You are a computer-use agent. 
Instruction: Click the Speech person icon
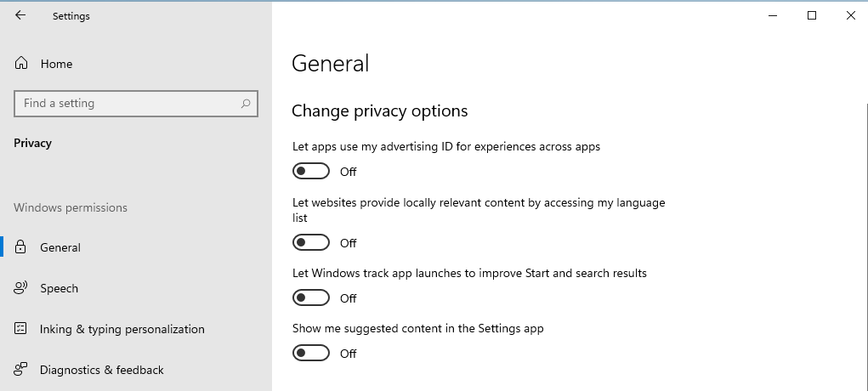pos(21,288)
